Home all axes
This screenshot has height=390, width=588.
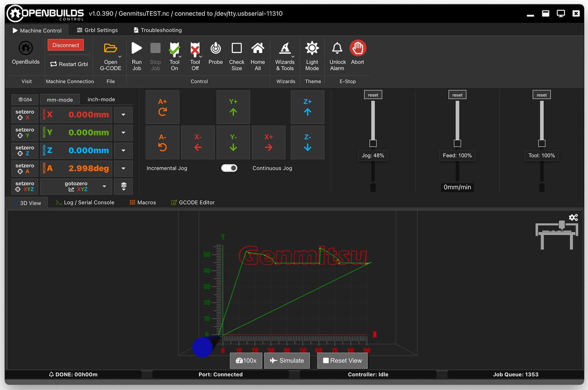pos(258,48)
